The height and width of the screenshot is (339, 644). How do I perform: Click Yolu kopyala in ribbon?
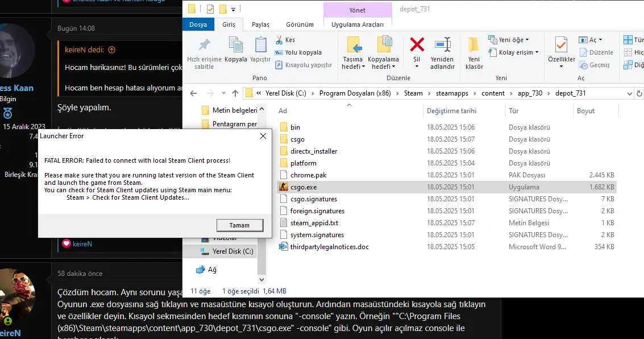[298, 52]
